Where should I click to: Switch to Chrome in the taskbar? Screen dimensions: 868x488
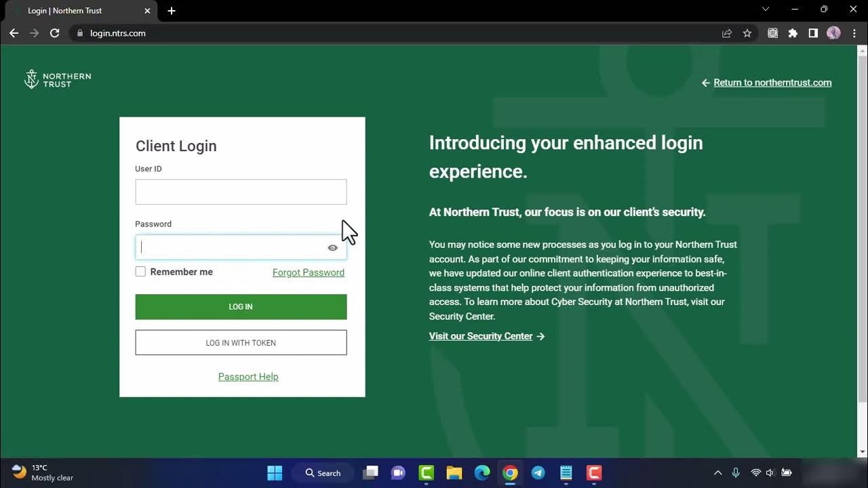pyautogui.click(x=510, y=473)
